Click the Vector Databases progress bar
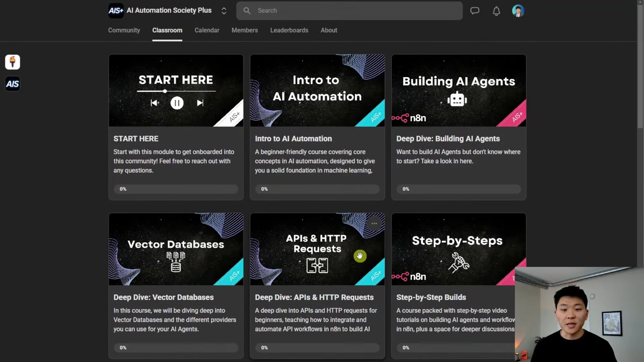This screenshot has height=362, width=644. 176,348
